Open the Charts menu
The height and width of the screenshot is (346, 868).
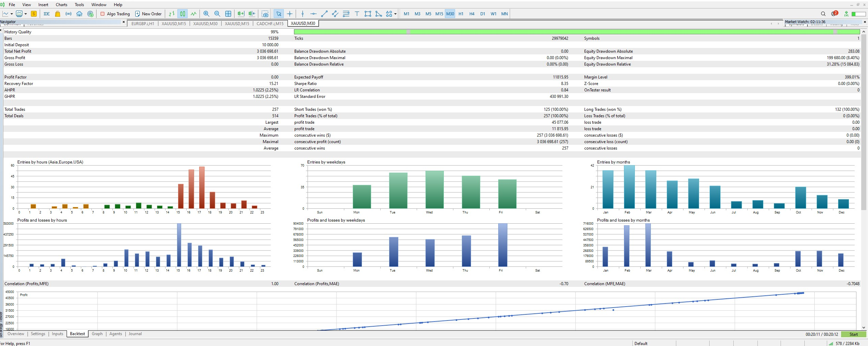tap(61, 5)
